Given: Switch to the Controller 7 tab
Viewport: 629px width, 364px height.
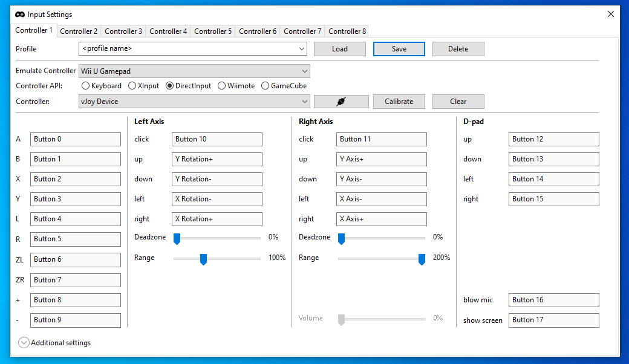Looking at the screenshot, I should click(x=302, y=31).
